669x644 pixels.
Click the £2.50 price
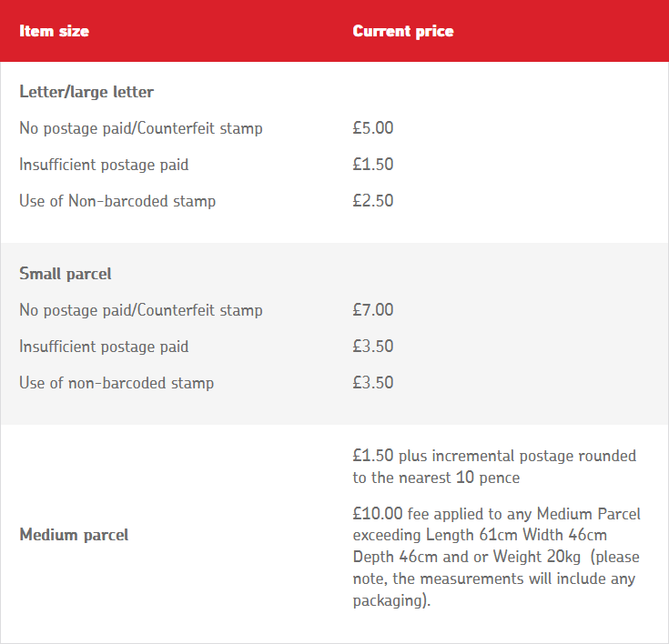pos(373,201)
